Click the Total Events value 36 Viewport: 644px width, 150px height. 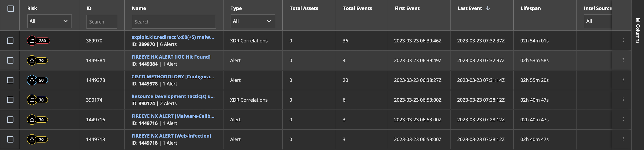pyautogui.click(x=345, y=41)
